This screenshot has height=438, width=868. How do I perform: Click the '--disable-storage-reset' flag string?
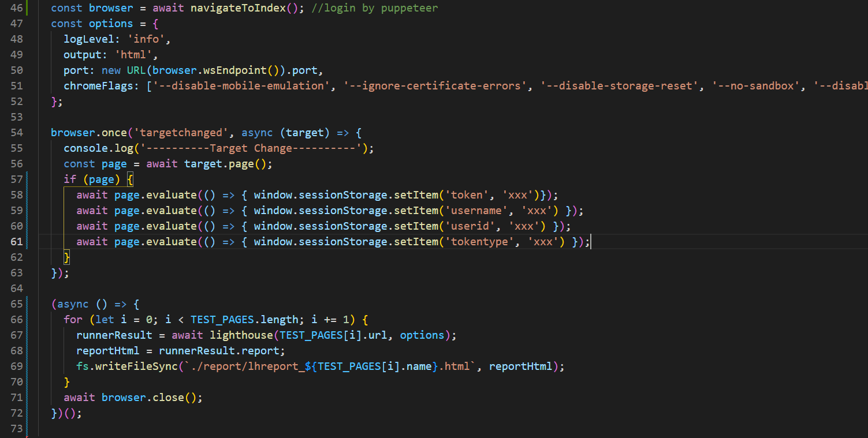pos(620,86)
